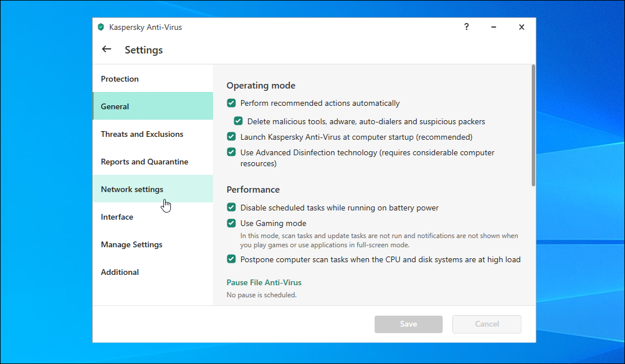The width and height of the screenshot is (625, 364).
Task: Open help via the question mark icon
Action: 467,27
